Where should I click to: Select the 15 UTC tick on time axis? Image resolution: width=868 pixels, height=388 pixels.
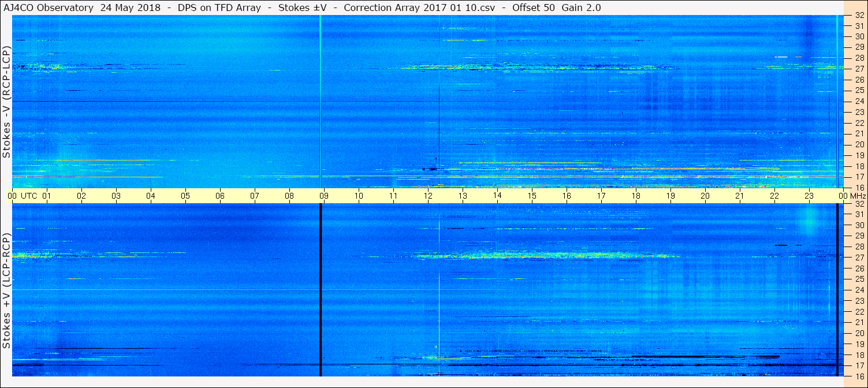pos(532,196)
